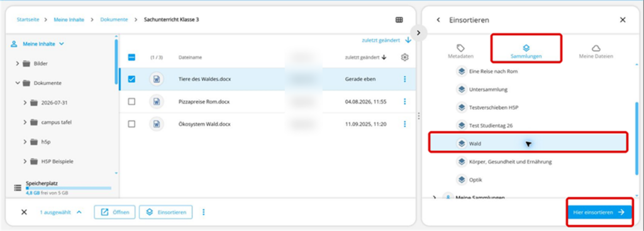Sort by Dateiname column header

(190, 57)
